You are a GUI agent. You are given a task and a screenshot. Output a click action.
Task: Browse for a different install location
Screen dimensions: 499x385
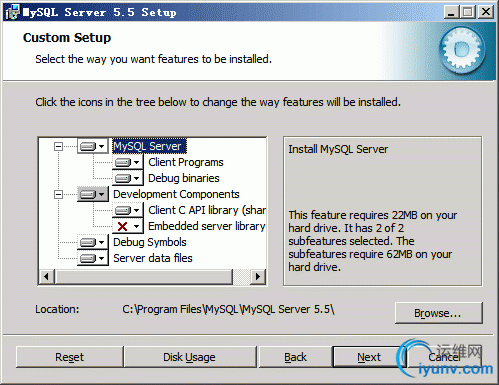438,313
